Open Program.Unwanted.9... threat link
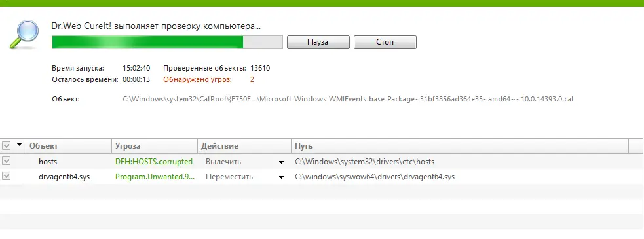The image size is (644, 239). tap(155, 177)
